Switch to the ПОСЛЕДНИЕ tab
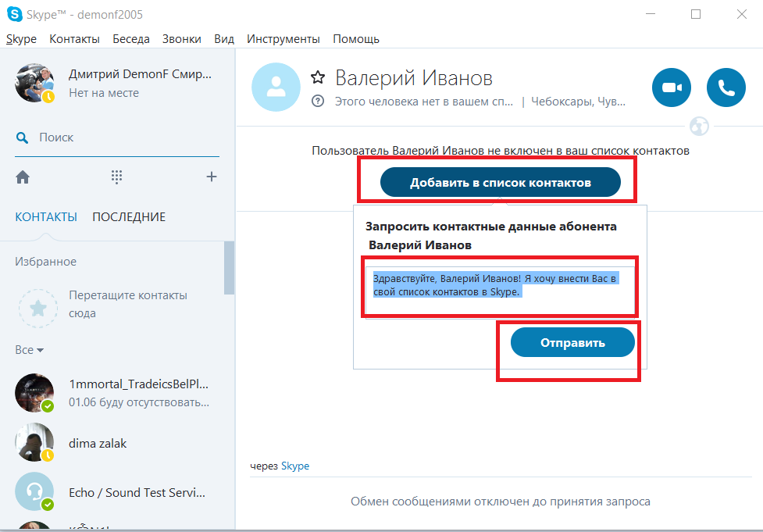 click(129, 217)
